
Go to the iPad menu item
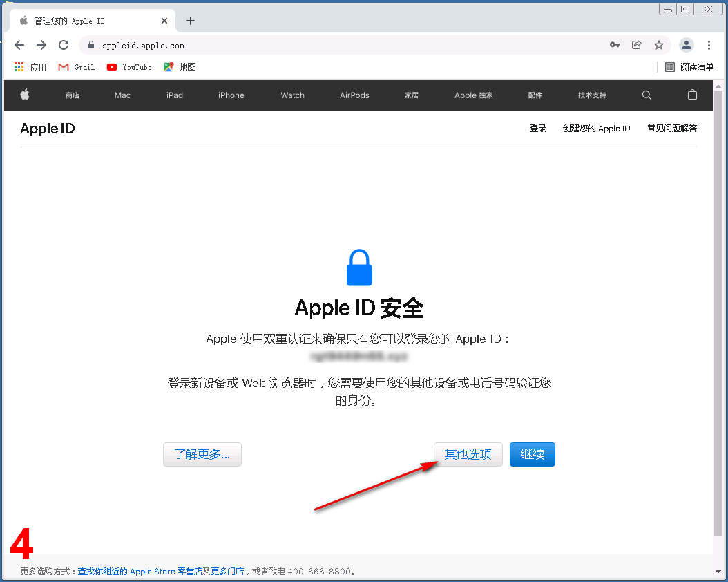tap(175, 95)
